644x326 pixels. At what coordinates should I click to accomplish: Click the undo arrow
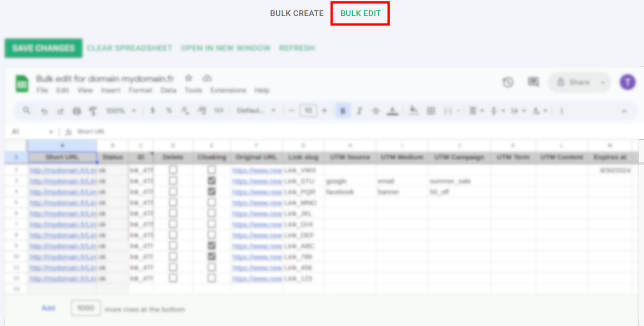click(44, 111)
